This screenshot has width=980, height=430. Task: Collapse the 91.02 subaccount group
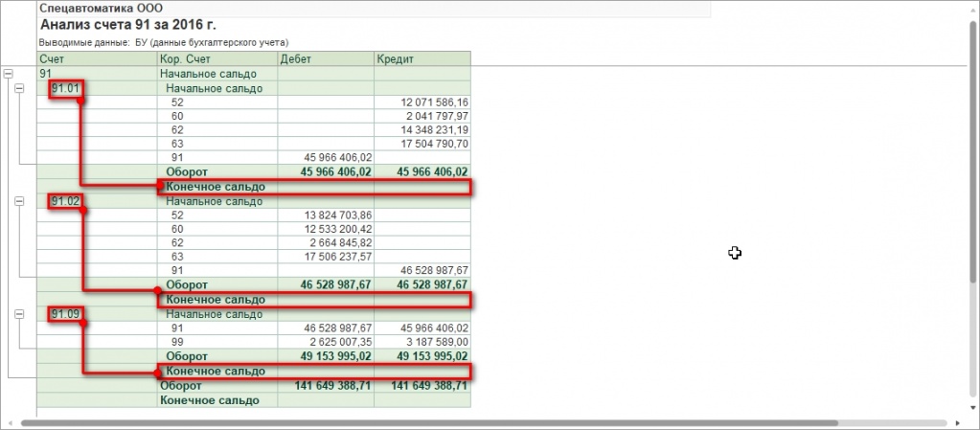(x=19, y=201)
